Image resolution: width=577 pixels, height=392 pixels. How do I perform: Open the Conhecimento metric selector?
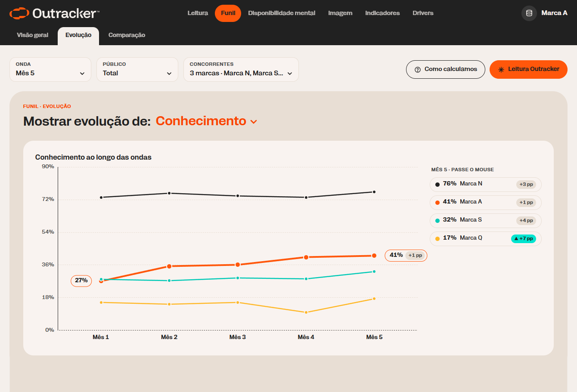206,121
